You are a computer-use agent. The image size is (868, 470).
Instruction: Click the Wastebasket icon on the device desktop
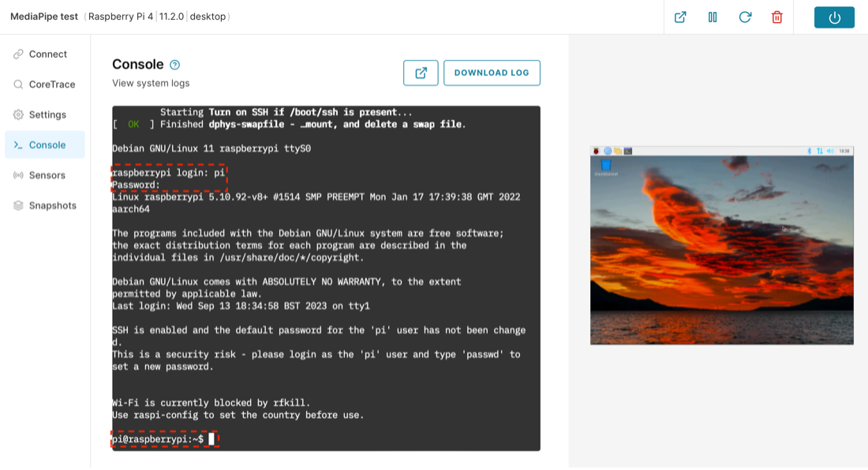click(605, 165)
